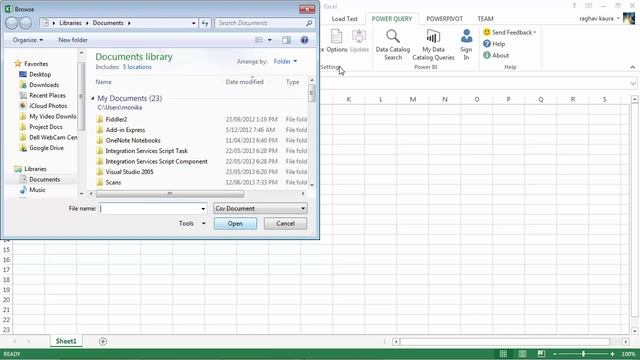The image size is (640, 360).
Task: Expand the File name history dropdown
Action: 203,209
